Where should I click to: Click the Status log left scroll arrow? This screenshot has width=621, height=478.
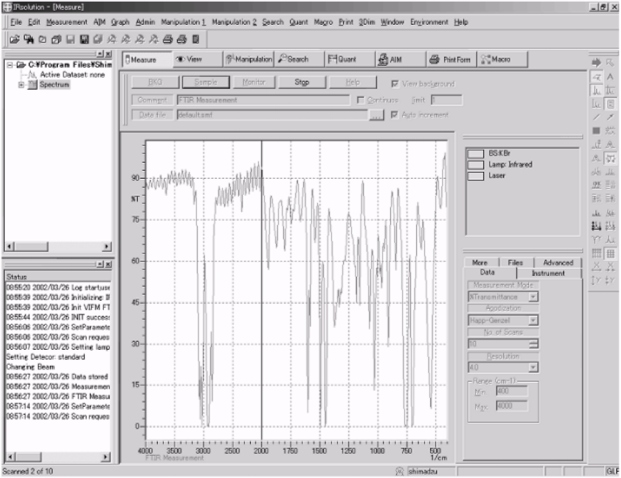pos(11,457)
